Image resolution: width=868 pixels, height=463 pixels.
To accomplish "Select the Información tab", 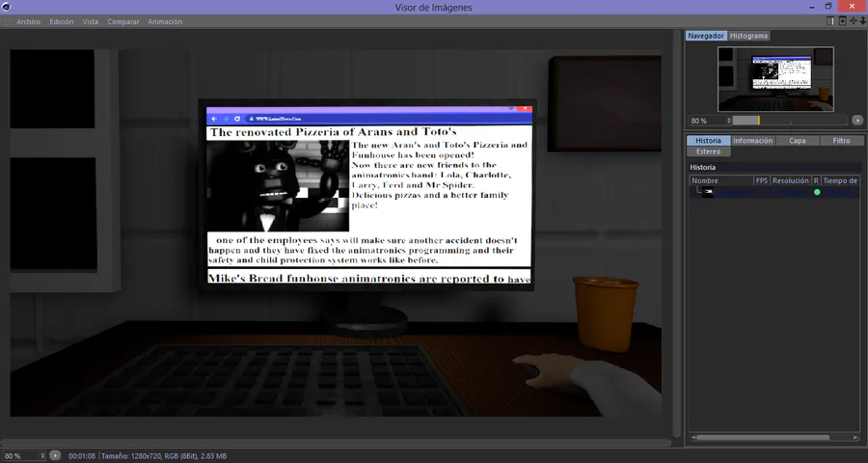I will click(x=753, y=141).
